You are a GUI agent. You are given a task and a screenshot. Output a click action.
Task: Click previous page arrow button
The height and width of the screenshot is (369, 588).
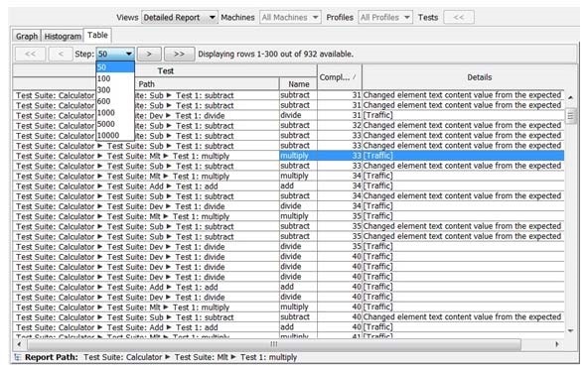pyautogui.click(x=61, y=54)
